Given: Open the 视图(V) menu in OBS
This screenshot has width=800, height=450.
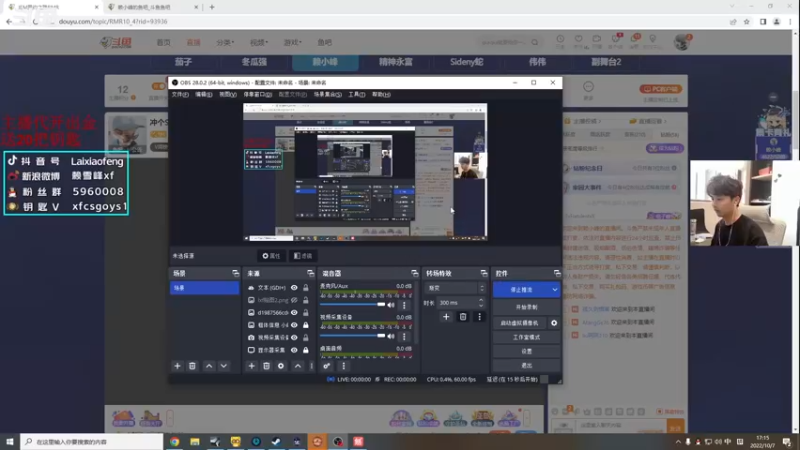Looking at the screenshot, I should click(x=228, y=94).
